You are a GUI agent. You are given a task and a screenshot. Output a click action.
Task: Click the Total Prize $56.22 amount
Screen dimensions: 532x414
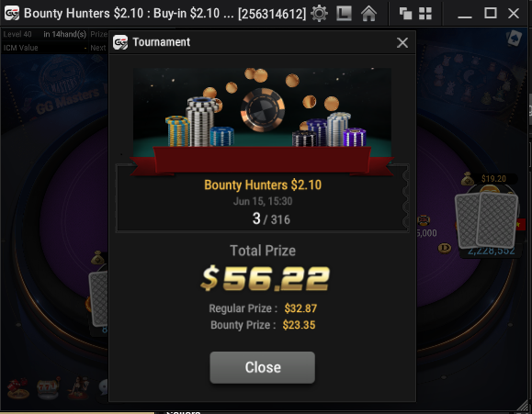click(x=265, y=278)
